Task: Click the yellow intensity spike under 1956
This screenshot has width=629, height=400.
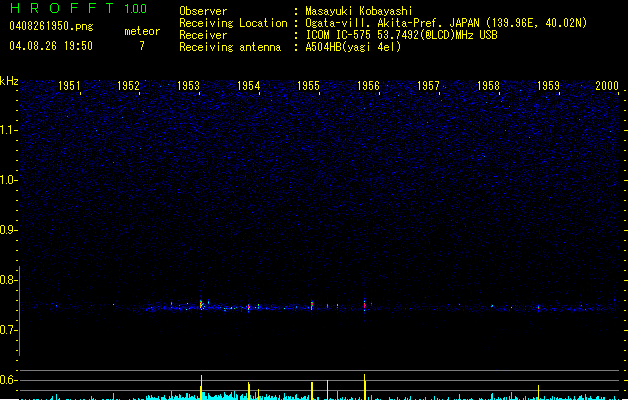Action: click(x=365, y=387)
